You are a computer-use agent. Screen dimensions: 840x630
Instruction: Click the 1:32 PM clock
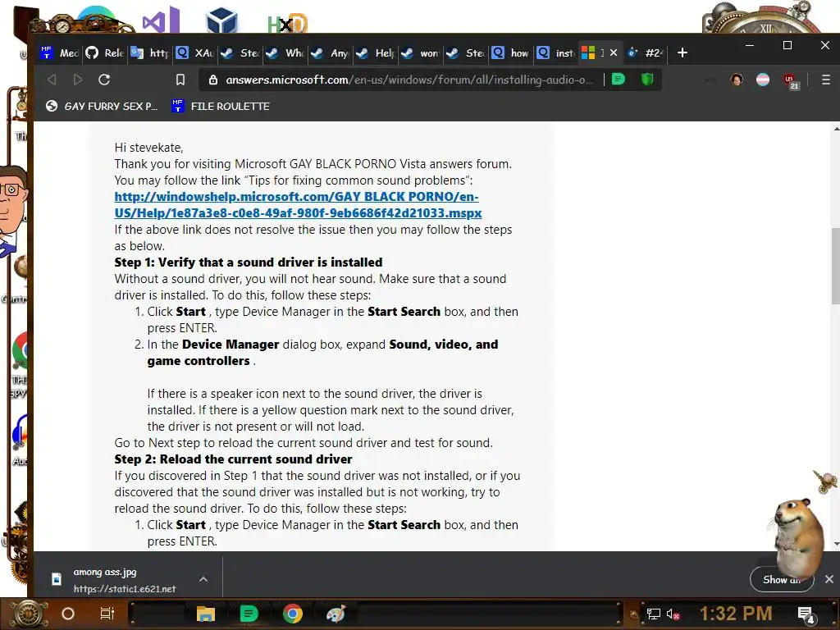pyautogui.click(x=736, y=614)
